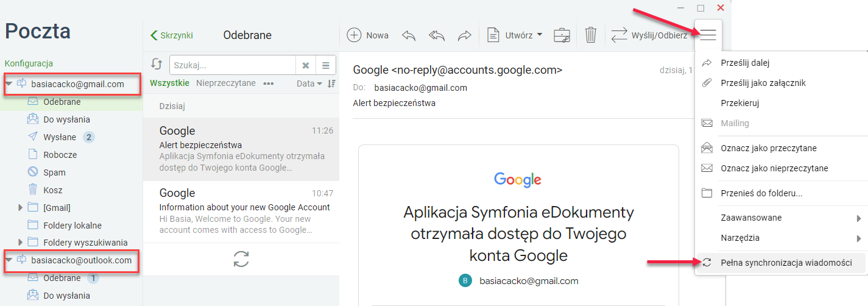Open Foldery lokalne folder
This screenshot has width=868, height=306.
(71, 226)
